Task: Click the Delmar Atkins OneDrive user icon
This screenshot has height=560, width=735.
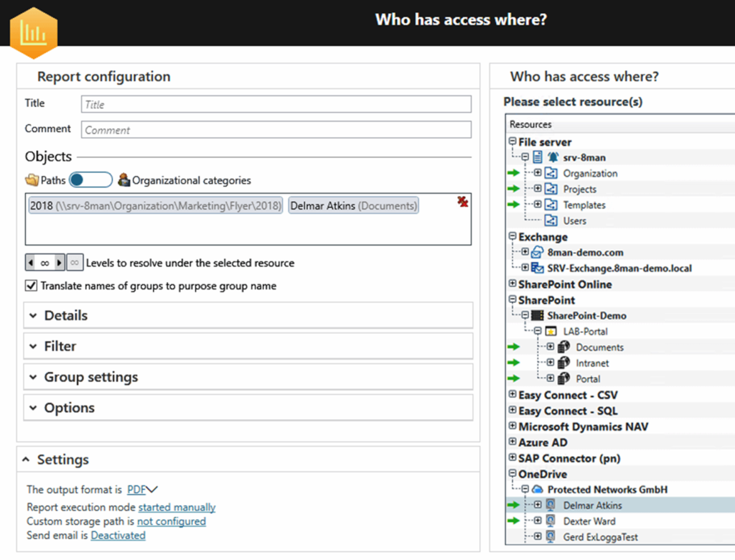Action: [551, 505]
